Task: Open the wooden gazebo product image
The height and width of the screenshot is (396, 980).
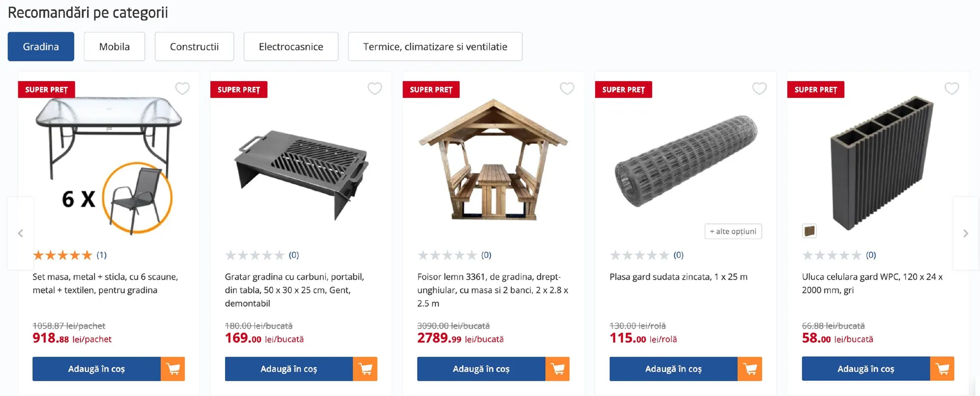Action: [x=493, y=161]
